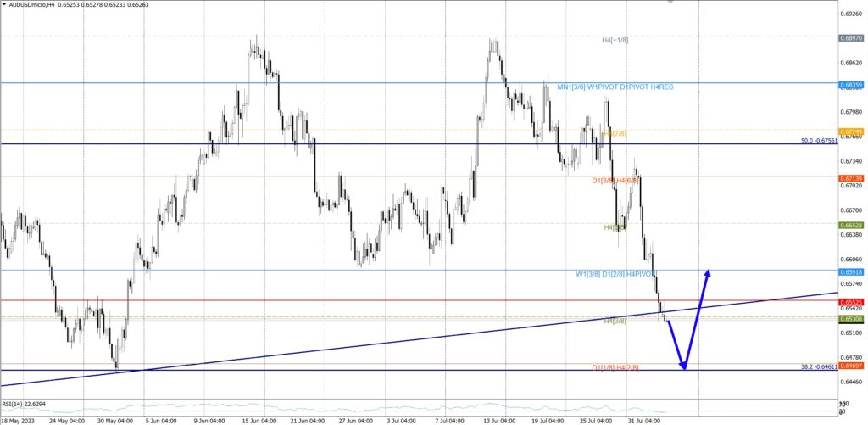
Task: Click the blue 0.65918 price tag
Action: (x=851, y=271)
